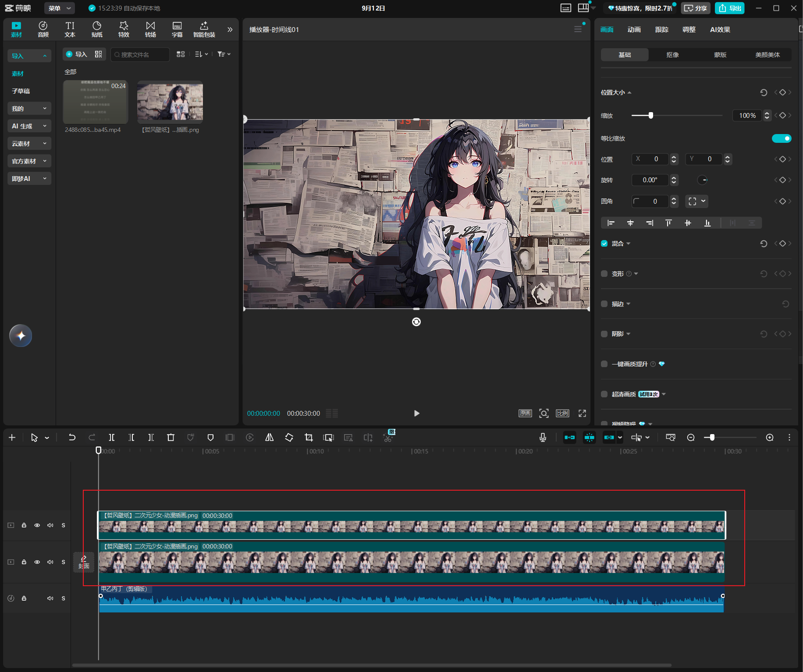Click the preview focus-zoom icon

(x=544, y=413)
